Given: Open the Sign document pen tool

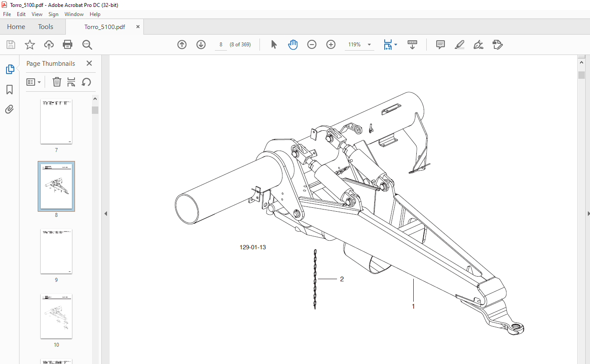Looking at the screenshot, I should point(479,45).
